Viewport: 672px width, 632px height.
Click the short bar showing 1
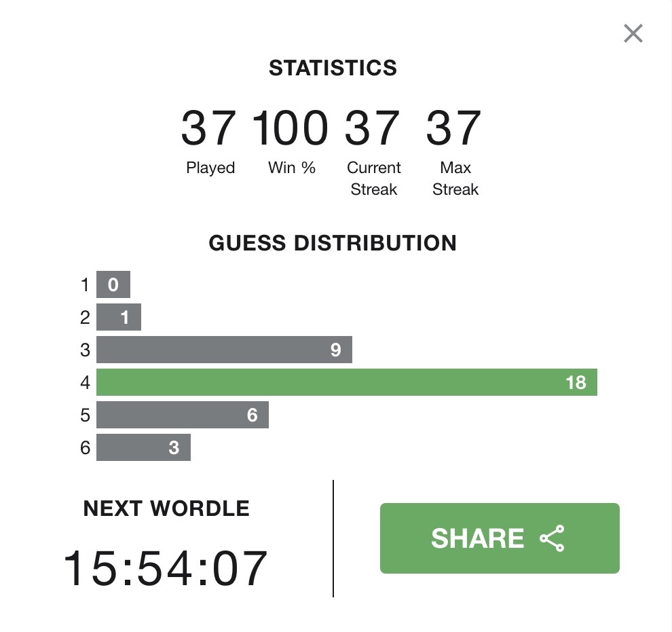coord(119,317)
